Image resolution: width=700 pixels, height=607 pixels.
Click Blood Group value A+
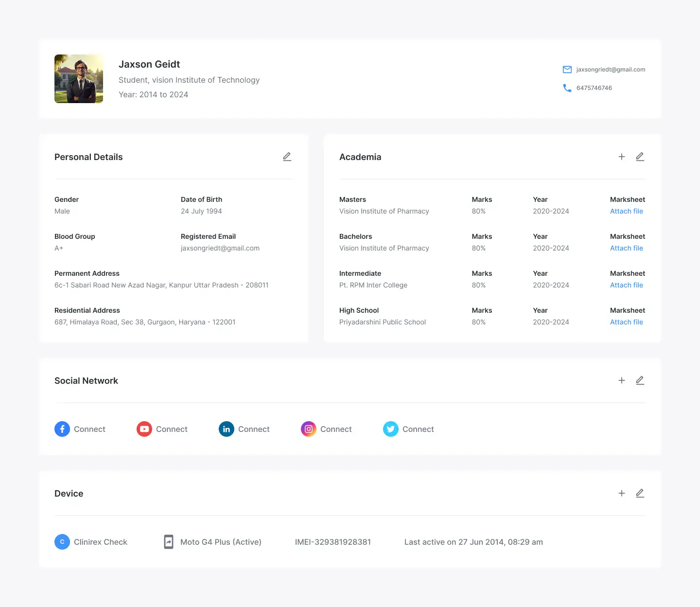[x=59, y=248]
